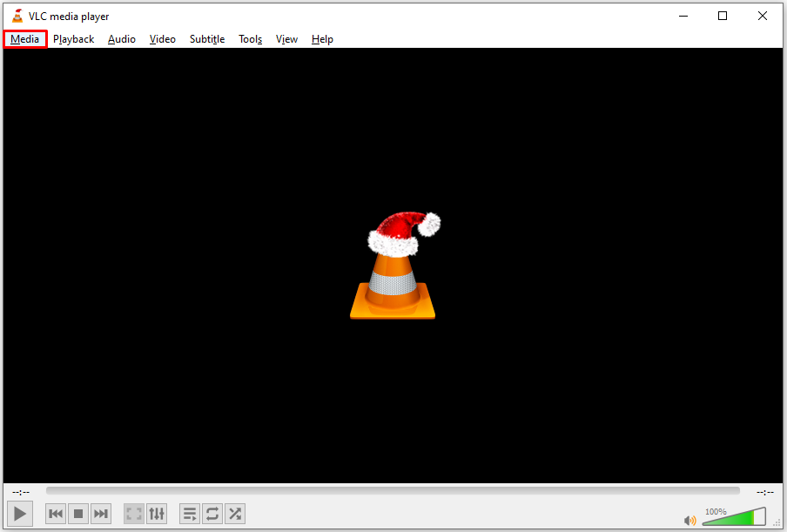Click the VLC cone logo in video area
The image size is (787, 532).
[393, 265]
